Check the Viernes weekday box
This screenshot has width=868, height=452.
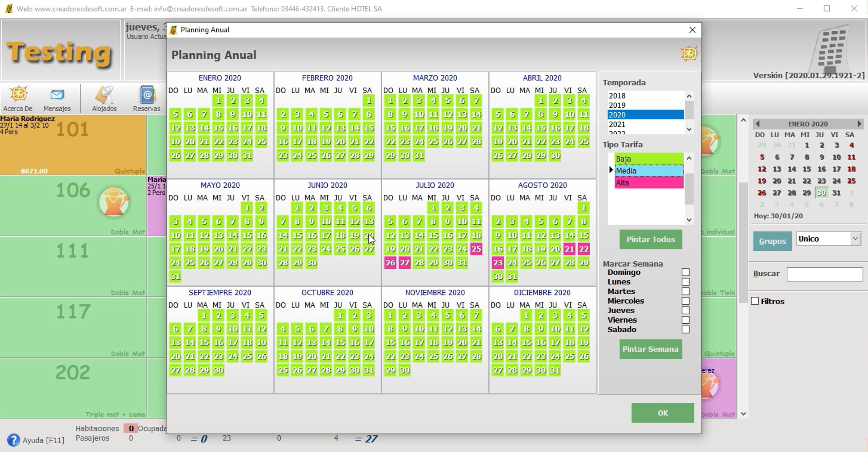(x=685, y=320)
